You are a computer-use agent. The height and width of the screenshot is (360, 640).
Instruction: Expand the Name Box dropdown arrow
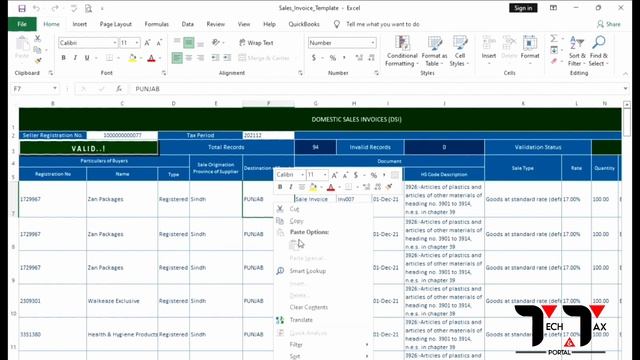tap(55, 89)
